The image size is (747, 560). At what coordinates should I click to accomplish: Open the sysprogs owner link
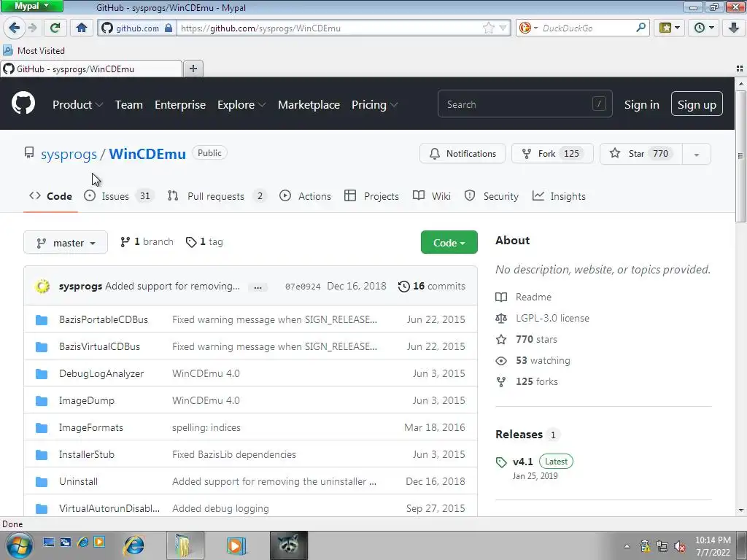[69, 155]
